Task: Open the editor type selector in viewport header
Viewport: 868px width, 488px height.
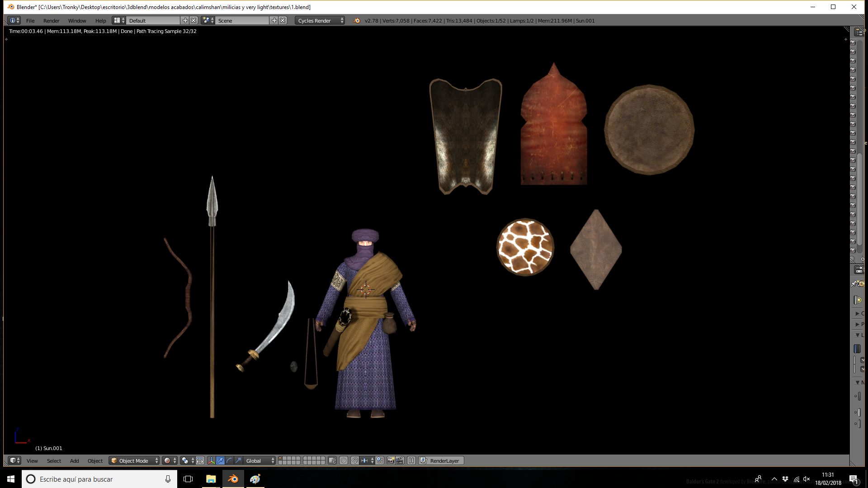Action: pyautogui.click(x=14, y=460)
